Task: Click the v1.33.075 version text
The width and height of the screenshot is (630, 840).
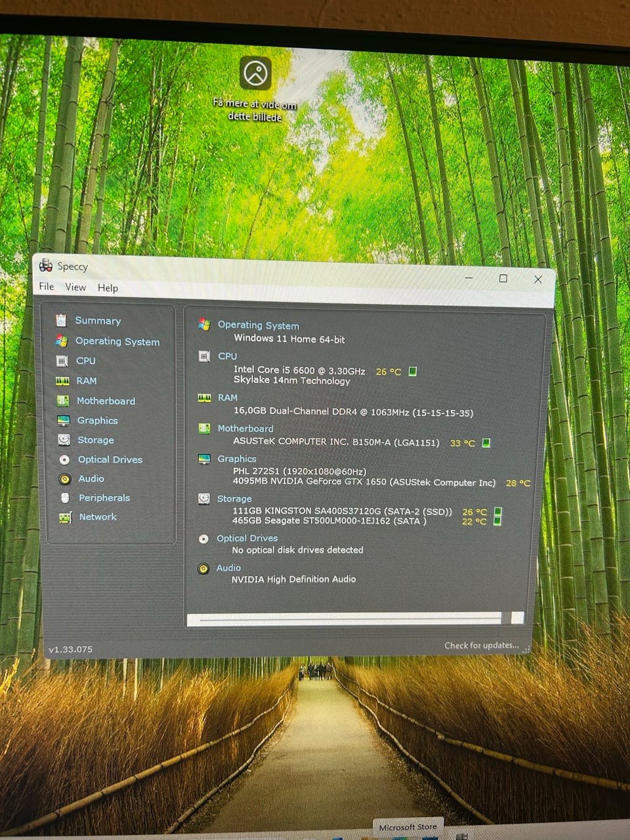Action: pyautogui.click(x=70, y=649)
